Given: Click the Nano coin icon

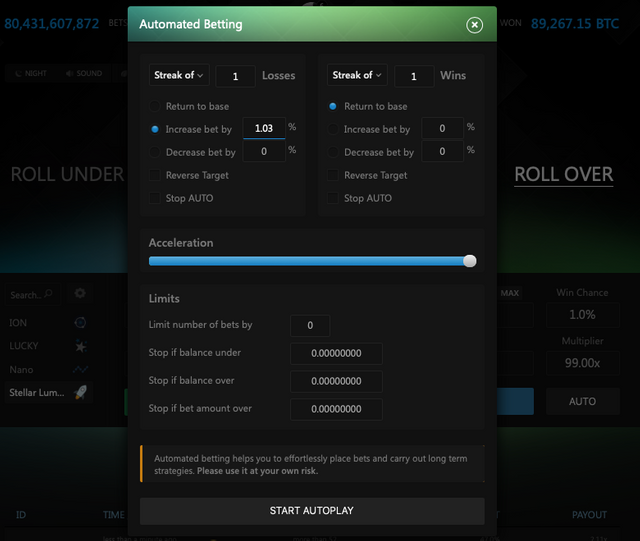Looking at the screenshot, I should click(80, 370).
